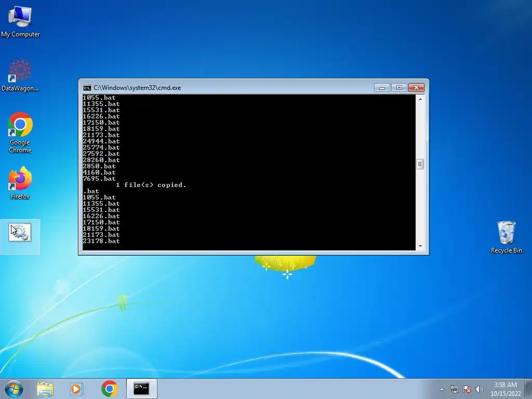This screenshot has height=399, width=532.
Task: Open the clock showing 3:58 AM
Action: (506, 389)
